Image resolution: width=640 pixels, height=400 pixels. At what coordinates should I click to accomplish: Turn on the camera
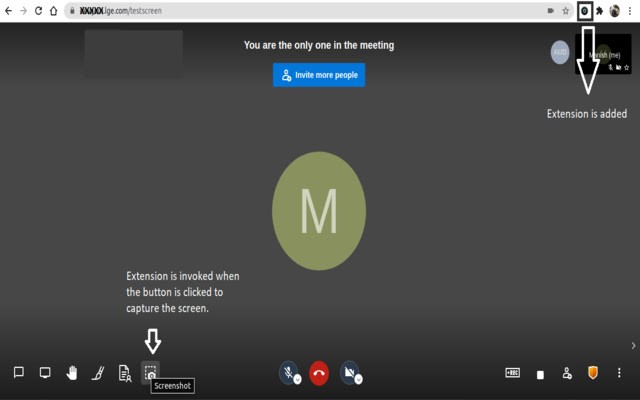(x=348, y=372)
